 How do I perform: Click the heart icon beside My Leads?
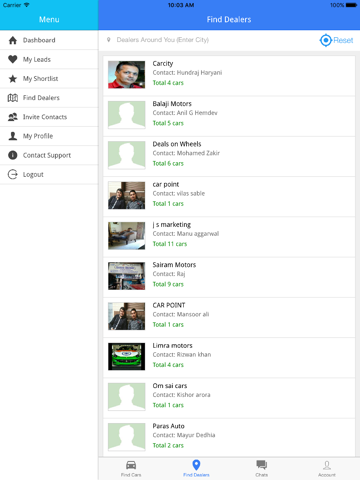(x=13, y=59)
